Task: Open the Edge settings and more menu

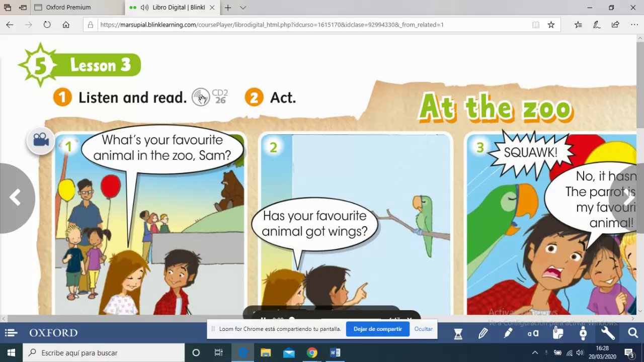Action: (x=634, y=25)
